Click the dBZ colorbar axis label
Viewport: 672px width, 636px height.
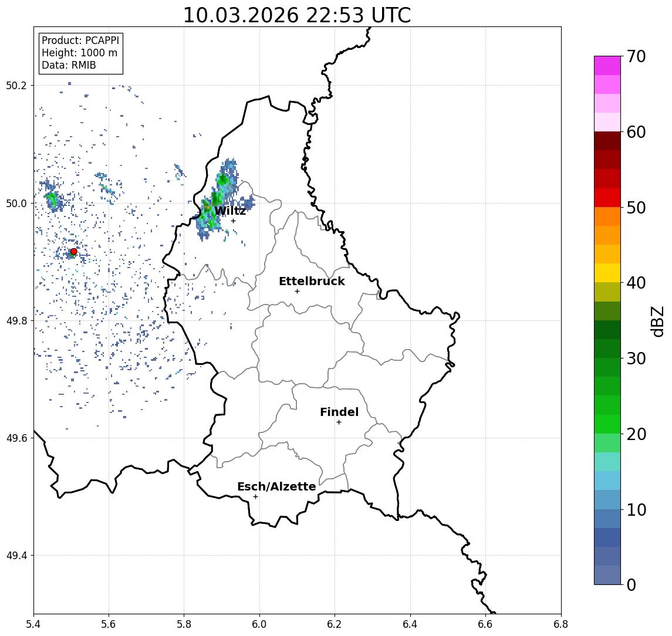pyautogui.click(x=657, y=321)
